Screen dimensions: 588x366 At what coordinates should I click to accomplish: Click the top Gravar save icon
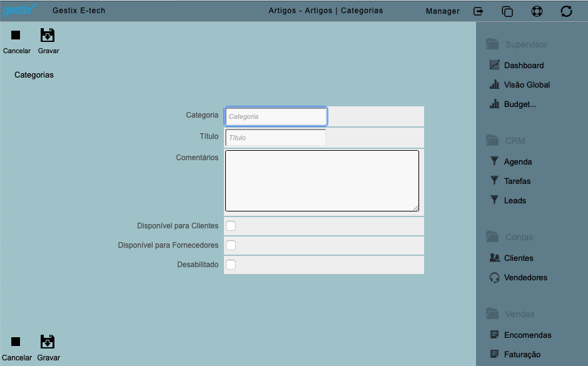pos(48,35)
